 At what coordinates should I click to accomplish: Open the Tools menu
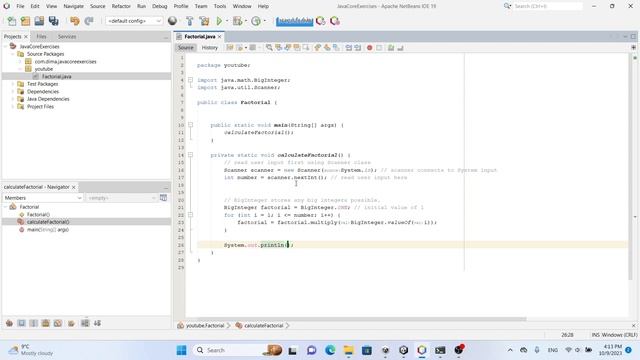pyautogui.click(x=220, y=6)
